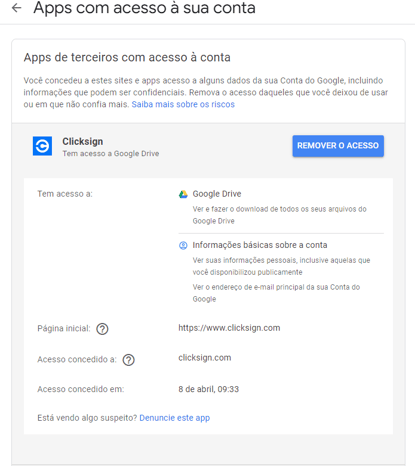Click Informações básicas sobre a conta heading
The width and height of the screenshot is (415, 466).
260,245
